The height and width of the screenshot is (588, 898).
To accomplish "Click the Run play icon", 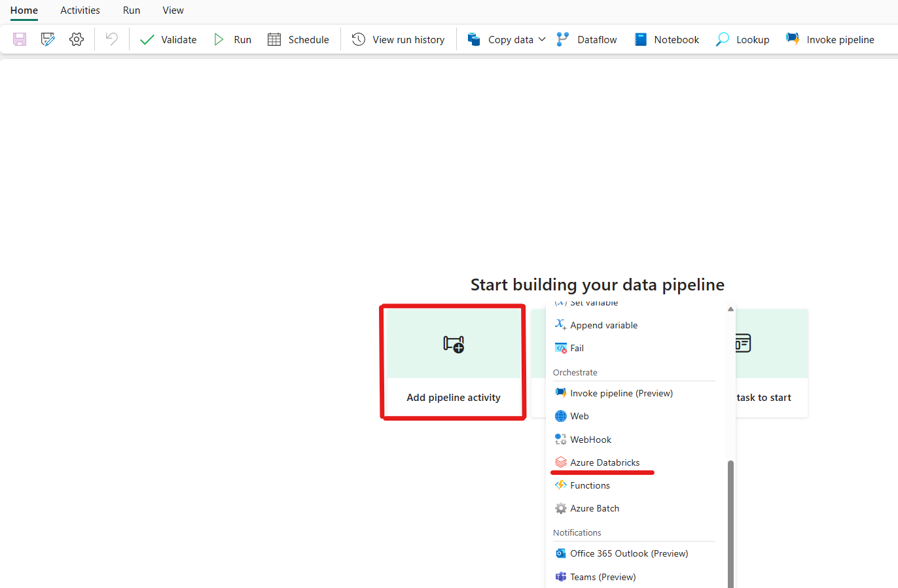I will 219,39.
